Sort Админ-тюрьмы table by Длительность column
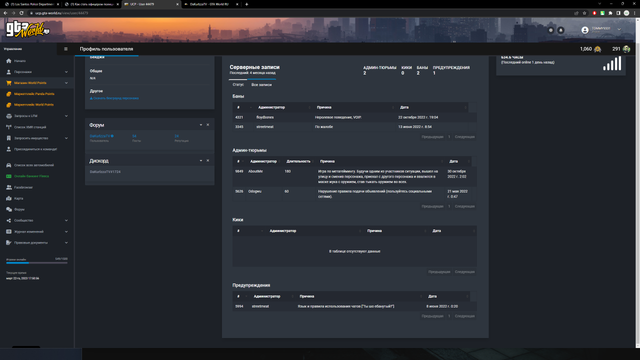 pos(298,161)
